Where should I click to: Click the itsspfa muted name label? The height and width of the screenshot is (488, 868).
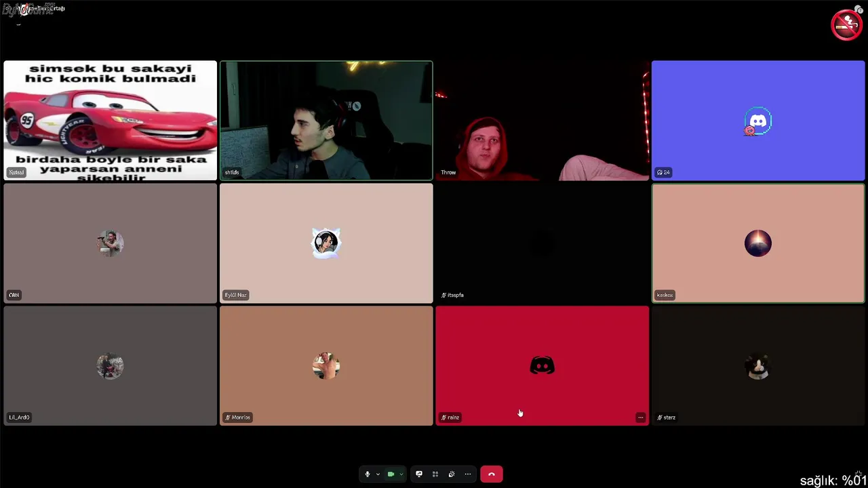pyautogui.click(x=452, y=295)
